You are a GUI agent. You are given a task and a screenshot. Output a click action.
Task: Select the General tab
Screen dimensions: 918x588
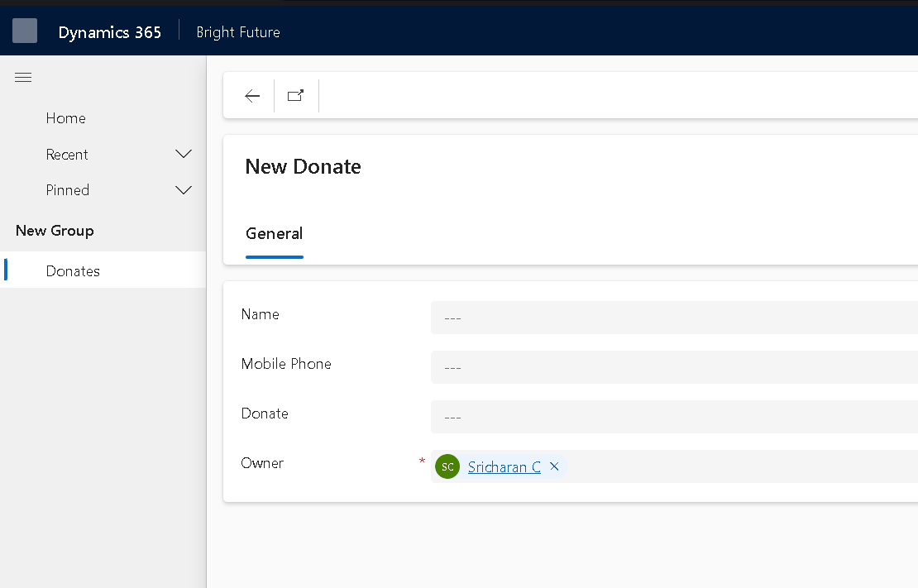(x=275, y=234)
